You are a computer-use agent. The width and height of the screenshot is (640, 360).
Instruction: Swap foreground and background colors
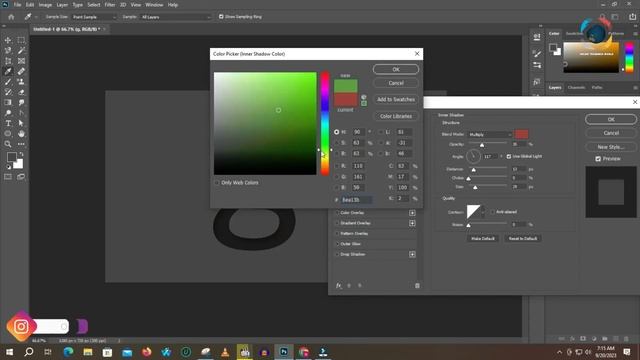pos(21,155)
